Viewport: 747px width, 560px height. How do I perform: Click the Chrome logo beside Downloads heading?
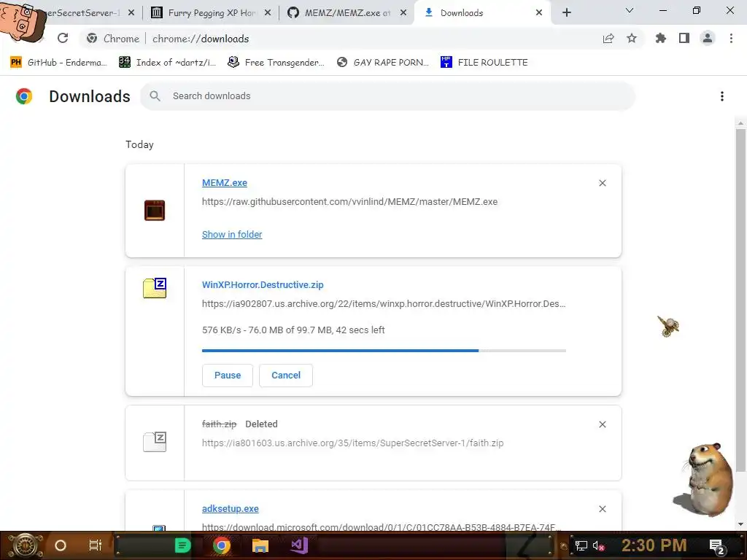click(x=24, y=96)
